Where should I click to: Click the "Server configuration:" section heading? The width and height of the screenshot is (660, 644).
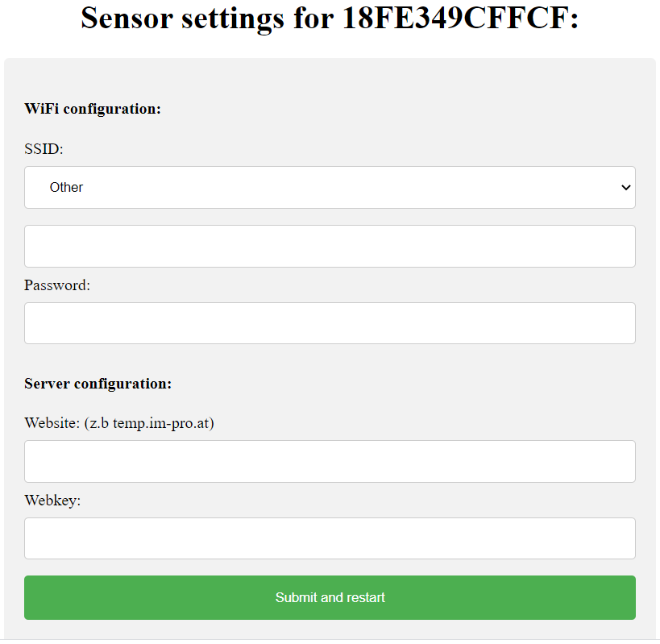click(98, 384)
